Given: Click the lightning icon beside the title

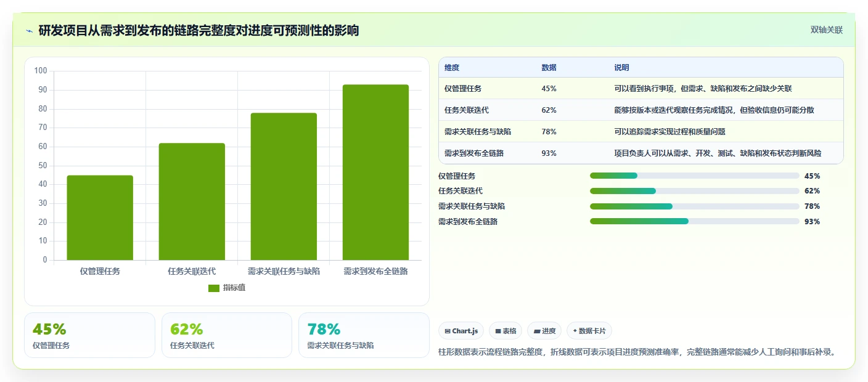Looking at the screenshot, I should 29,30.
